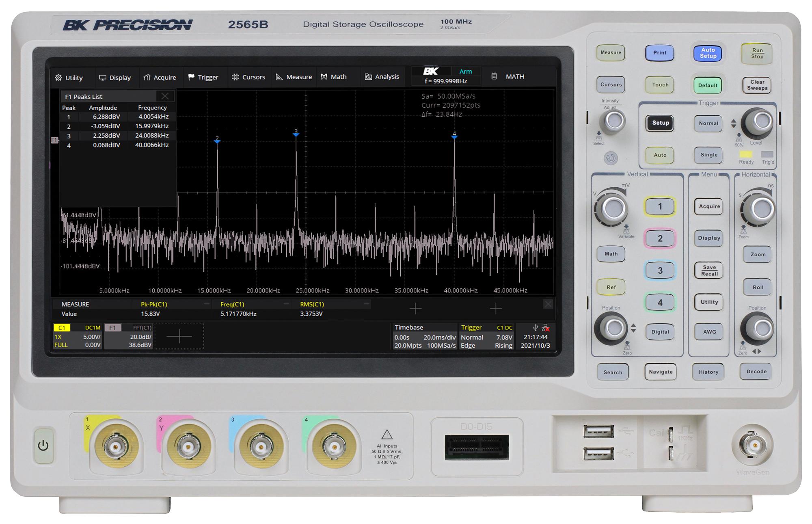Open the Acquire waveform menu icon
Image resolution: width=812 pixels, height=524 pixels.
coord(147,77)
